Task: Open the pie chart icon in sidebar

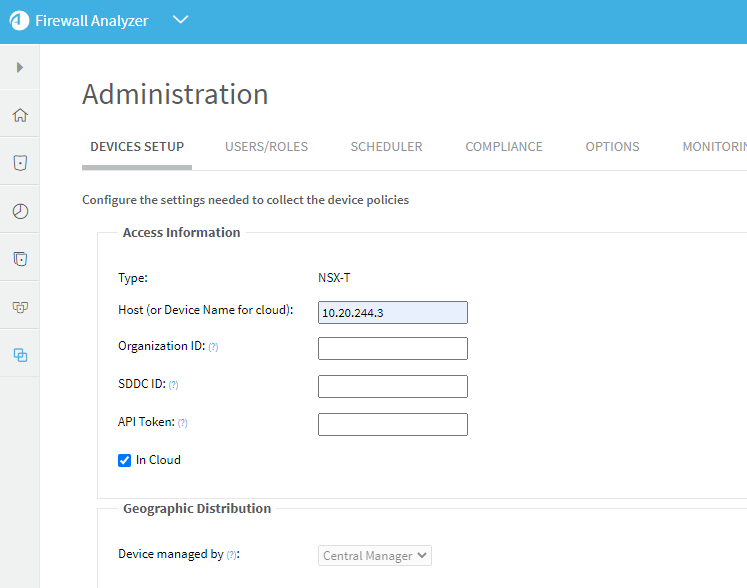Action: click(x=20, y=211)
